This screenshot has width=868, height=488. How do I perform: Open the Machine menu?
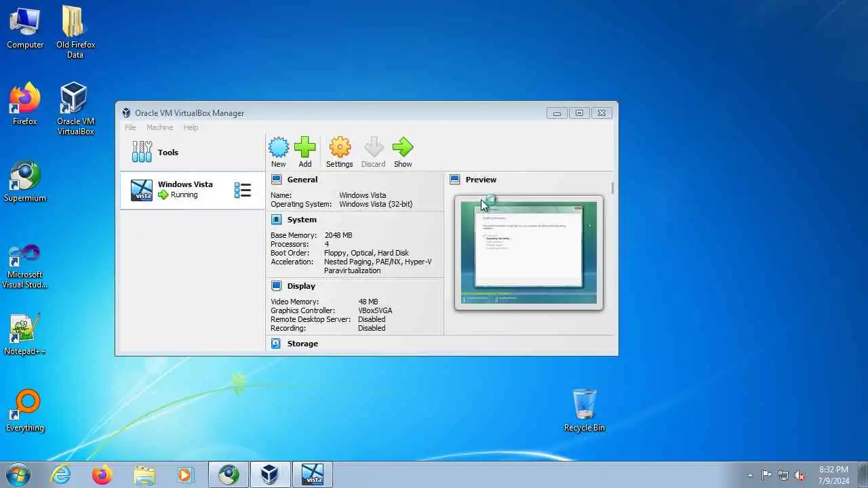coord(159,127)
